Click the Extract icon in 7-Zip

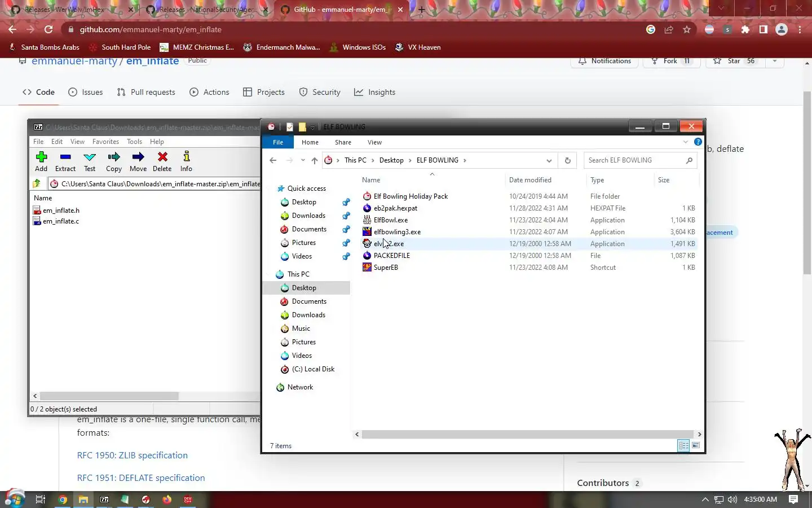(65, 161)
